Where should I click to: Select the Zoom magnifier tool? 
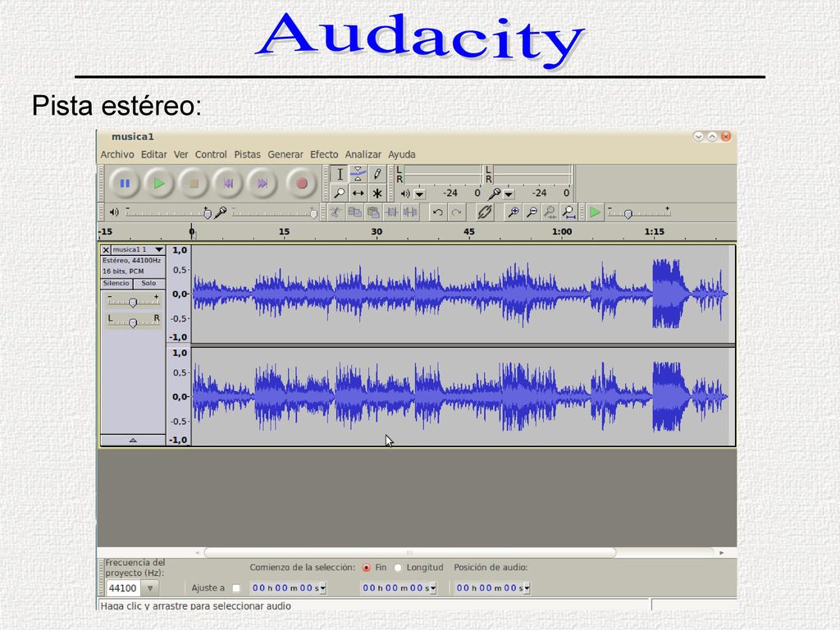tap(339, 193)
